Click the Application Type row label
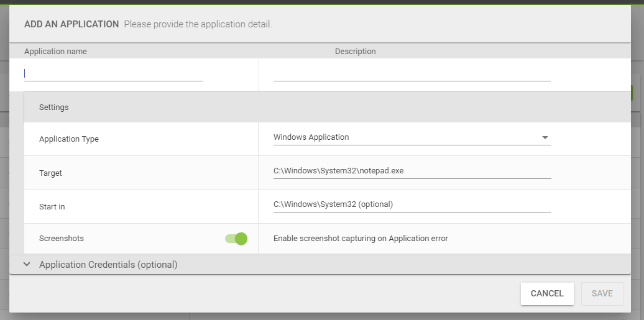Viewport: 644px width, 320px height. point(69,139)
